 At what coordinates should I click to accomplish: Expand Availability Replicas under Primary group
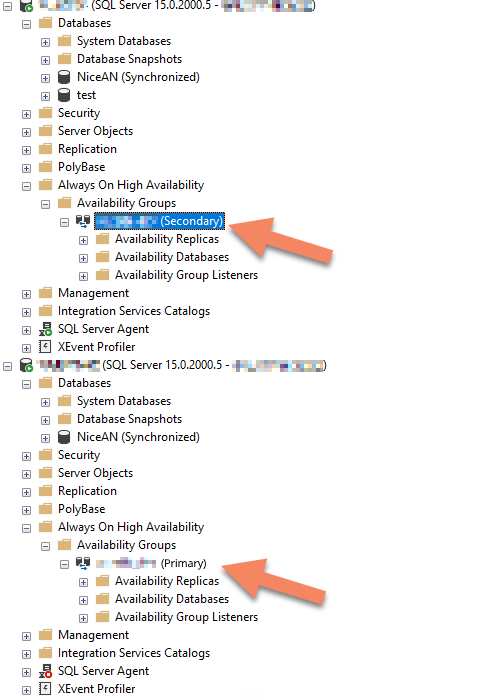(x=83, y=582)
